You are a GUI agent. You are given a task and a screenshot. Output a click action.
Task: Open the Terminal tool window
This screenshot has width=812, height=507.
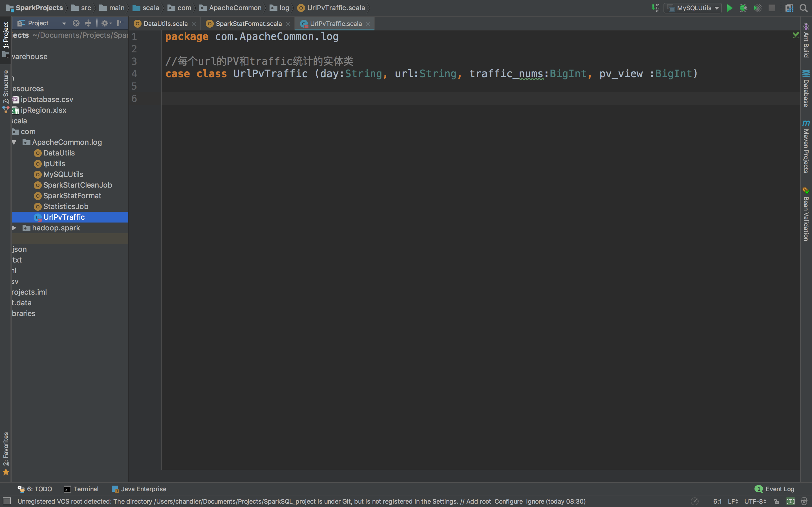(x=81, y=489)
